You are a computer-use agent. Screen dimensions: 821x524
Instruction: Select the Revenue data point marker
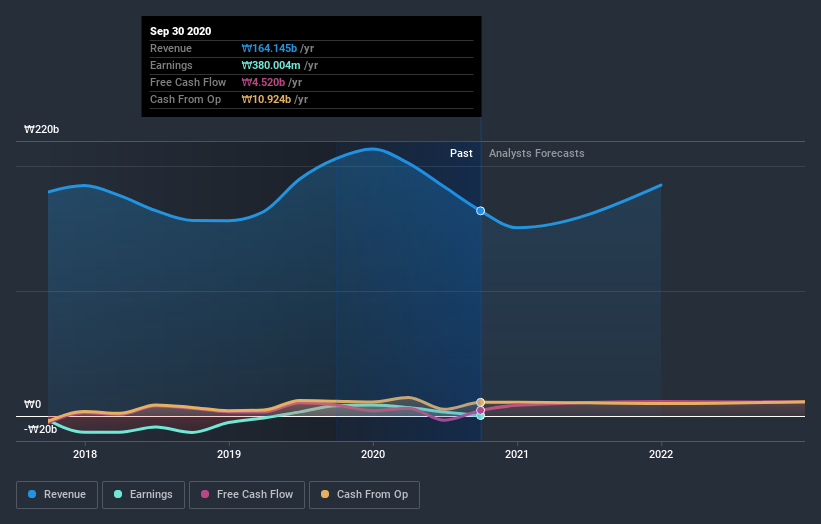[480, 211]
